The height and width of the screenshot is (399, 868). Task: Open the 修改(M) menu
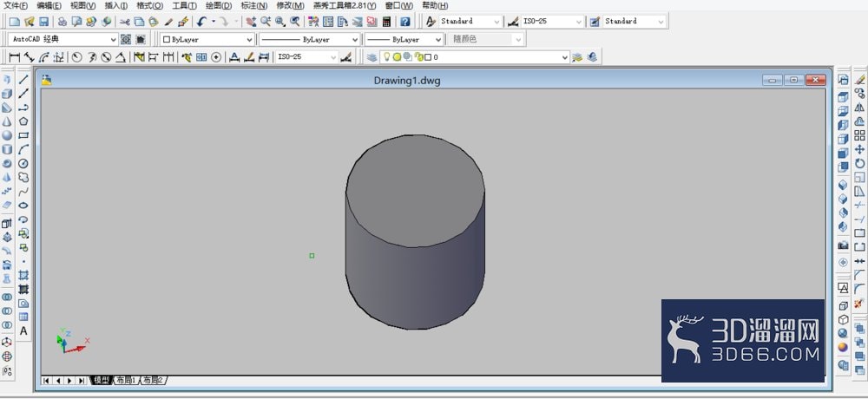click(x=290, y=5)
